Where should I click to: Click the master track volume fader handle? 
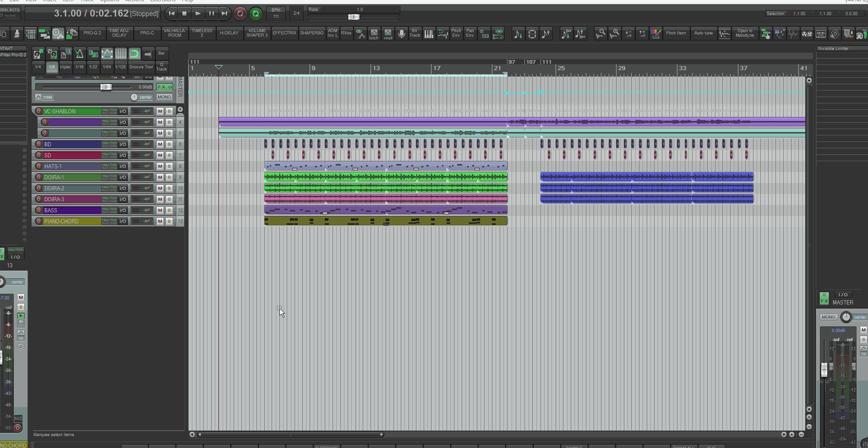(106, 87)
